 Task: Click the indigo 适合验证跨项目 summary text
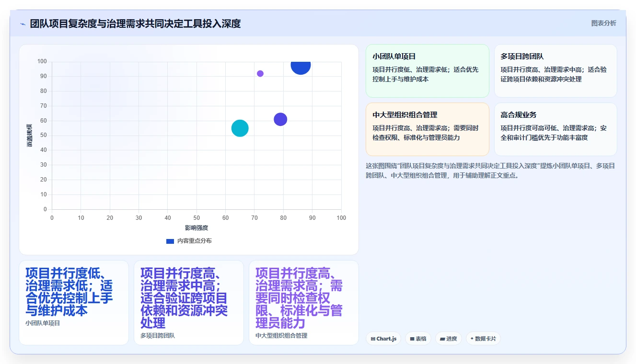(x=184, y=298)
